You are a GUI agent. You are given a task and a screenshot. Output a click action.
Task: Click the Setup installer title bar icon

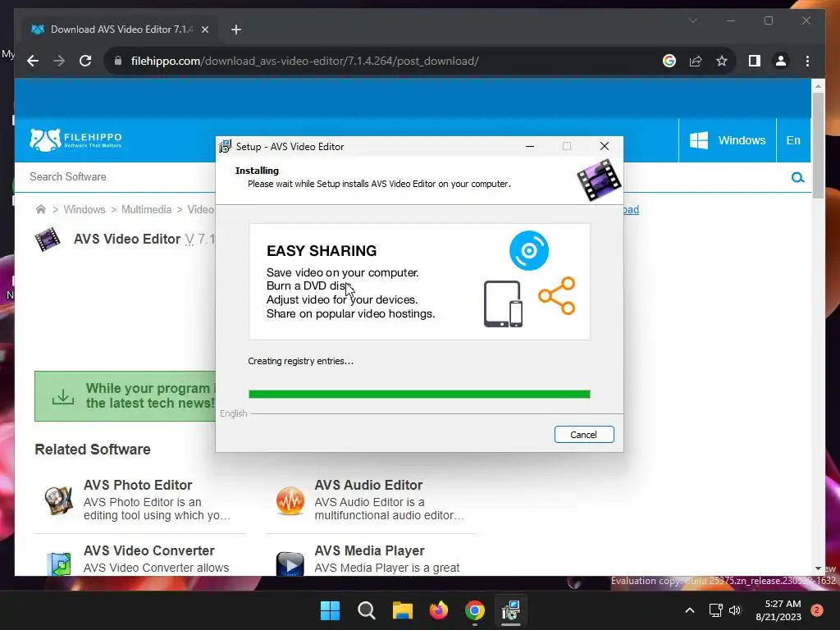226,146
